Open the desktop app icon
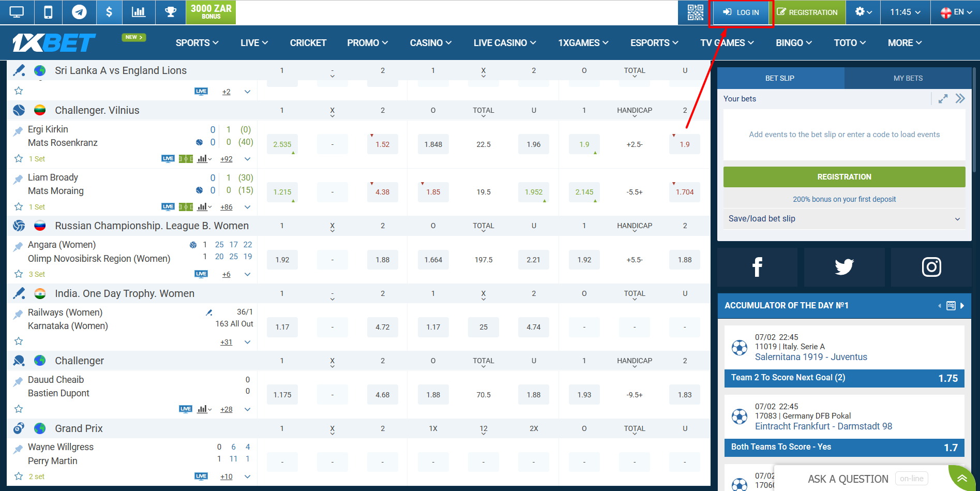Viewport: 980px width, 491px height. point(17,12)
